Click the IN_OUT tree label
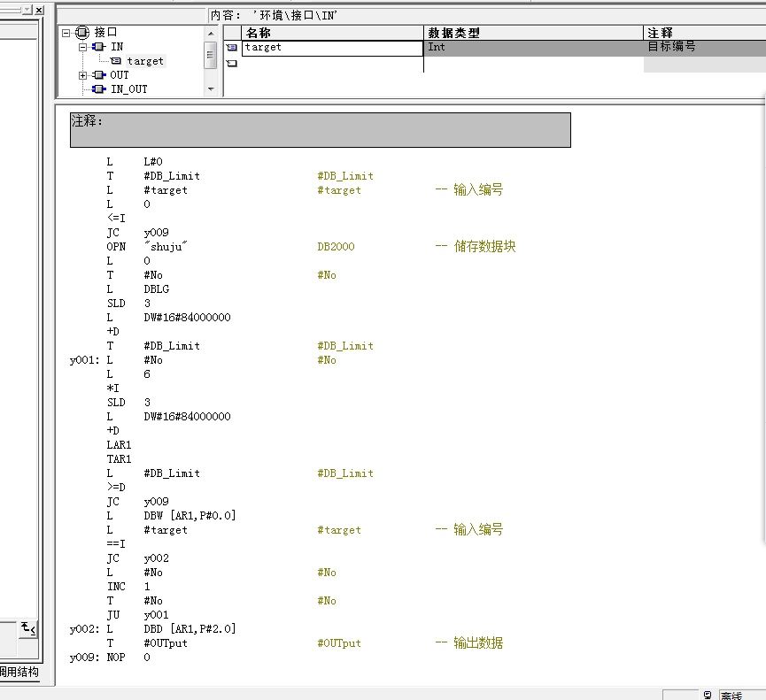 (129, 89)
